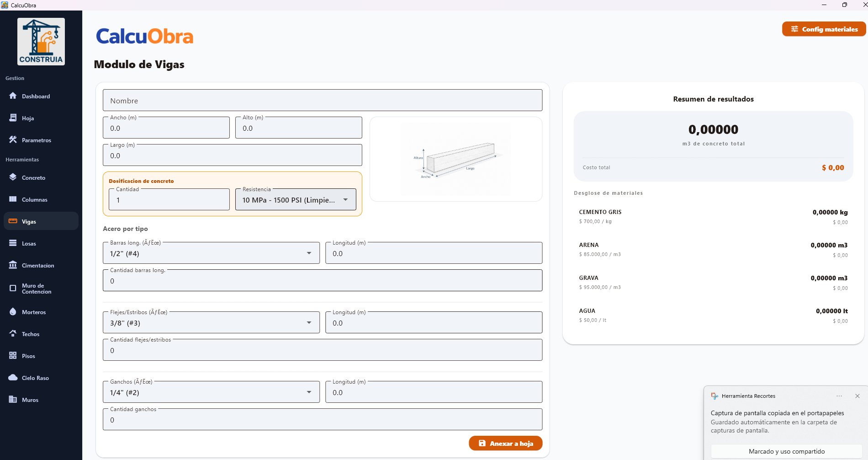This screenshot has height=460, width=868.
Task: Click the Nombre input field
Action: 323,101
